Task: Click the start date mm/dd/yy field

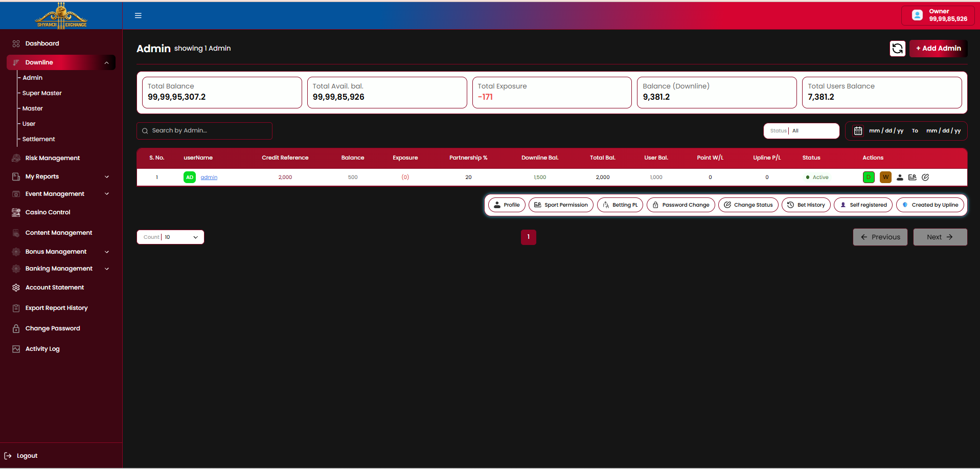Action: click(886, 131)
